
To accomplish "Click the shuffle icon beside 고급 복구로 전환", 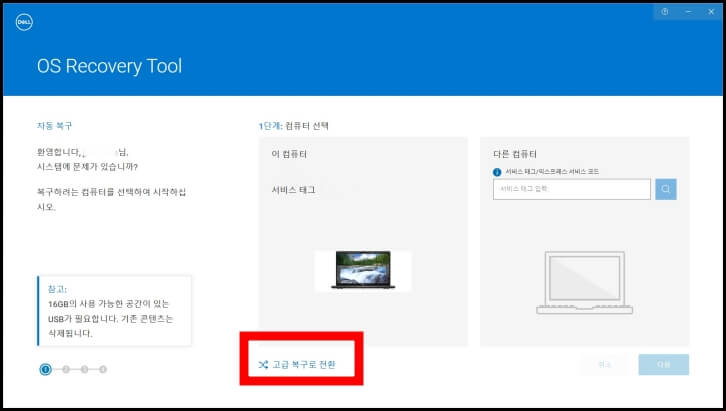I will 263,365.
